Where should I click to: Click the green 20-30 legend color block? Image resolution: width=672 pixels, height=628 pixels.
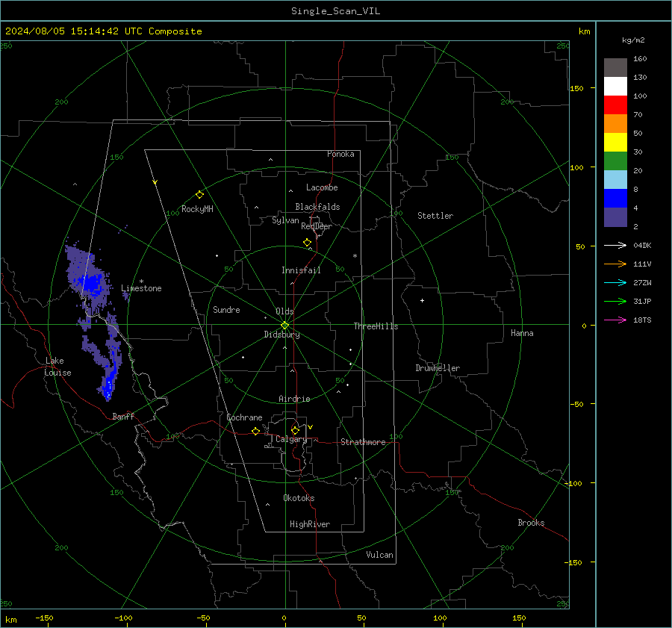pos(615,161)
